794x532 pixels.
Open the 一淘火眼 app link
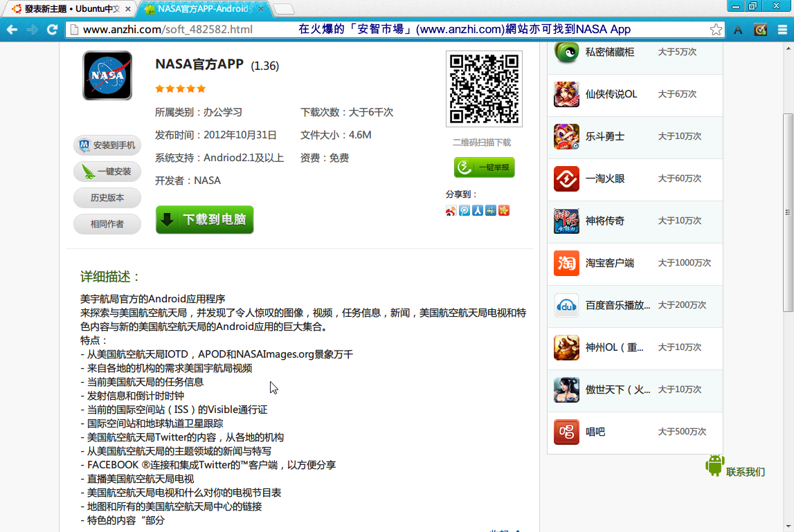(x=604, y=178)
